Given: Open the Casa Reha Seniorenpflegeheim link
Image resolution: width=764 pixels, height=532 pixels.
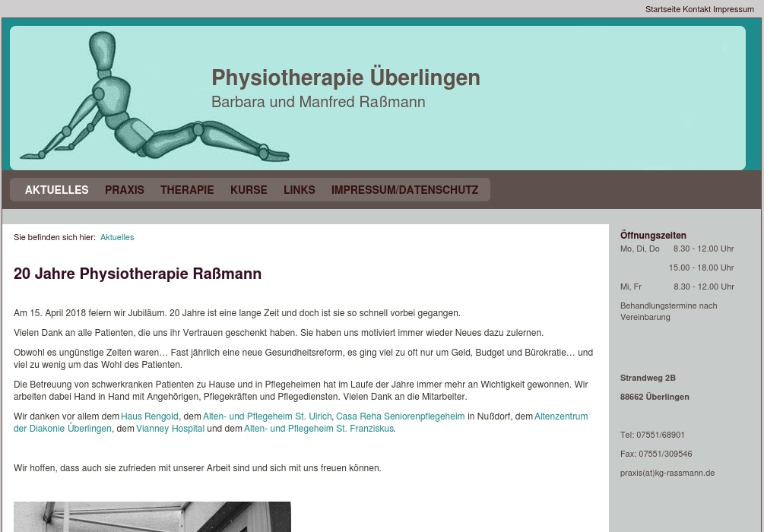Looking at the screenshot, I should tap(400, 416).
